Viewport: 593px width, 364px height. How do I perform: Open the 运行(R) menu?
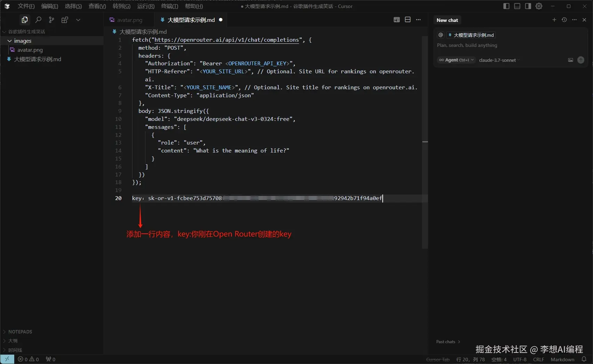[146, 6]
